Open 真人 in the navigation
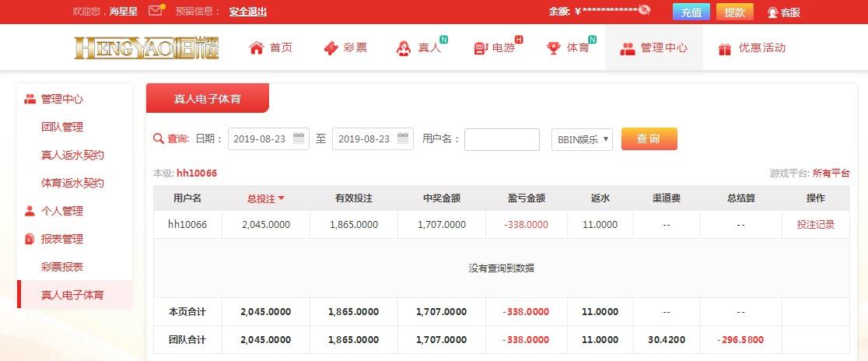Viewport: 868px width, 361px height. point(429,48)
